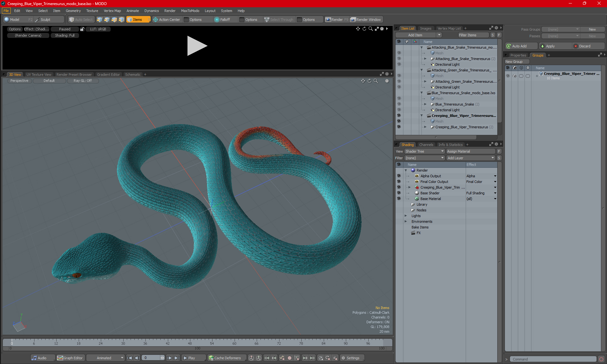Viewport: 607px width, 364px height.
Task: Open the Add Item dropdown
Action: (x=418, y=35)
